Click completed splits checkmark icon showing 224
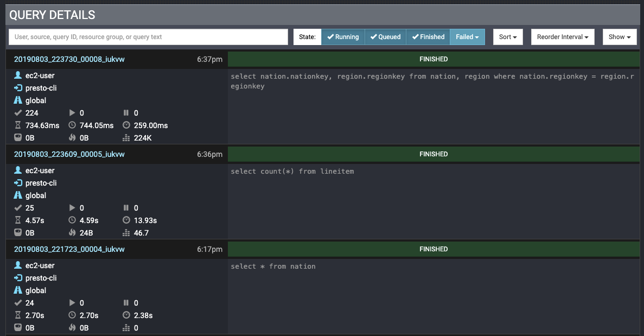This screenshot has height=336, width=644. tap(18, 113)
